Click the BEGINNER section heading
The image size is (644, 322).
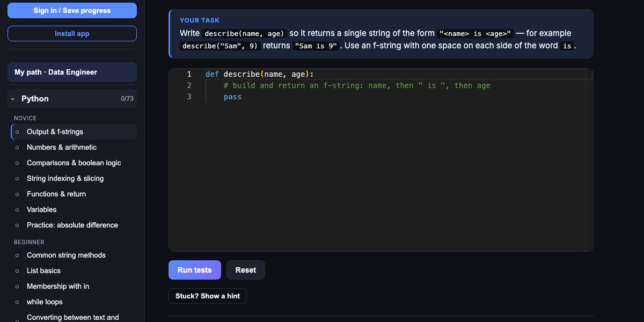click(29, 242)
